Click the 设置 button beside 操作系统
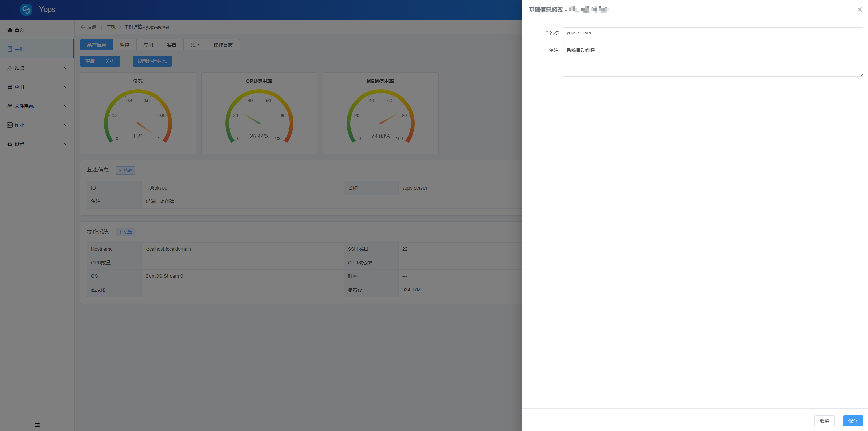The height and width of the screenshot is (431, 868). coord(125,232)
